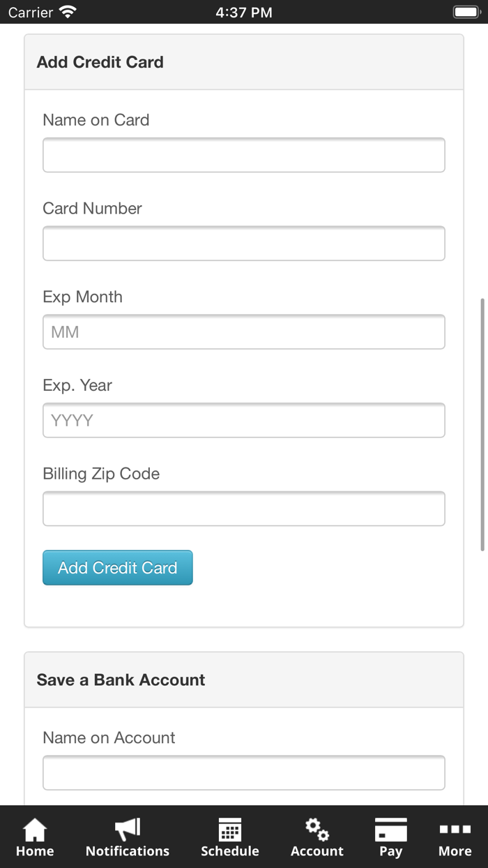Tap the Add Credit Card panel header
The image size is (488, 868).
pyautogui.click(x=244, y=62)
